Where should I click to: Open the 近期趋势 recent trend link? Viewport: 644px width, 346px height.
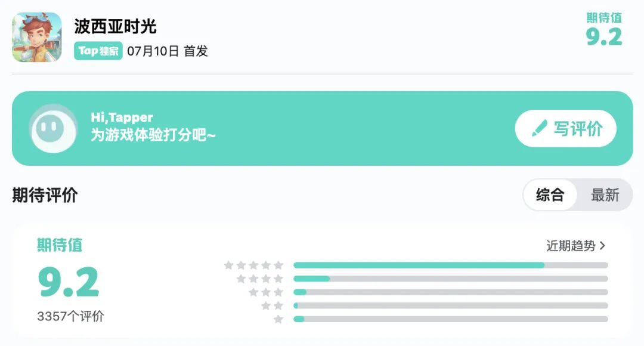click(x=571, y=246)
